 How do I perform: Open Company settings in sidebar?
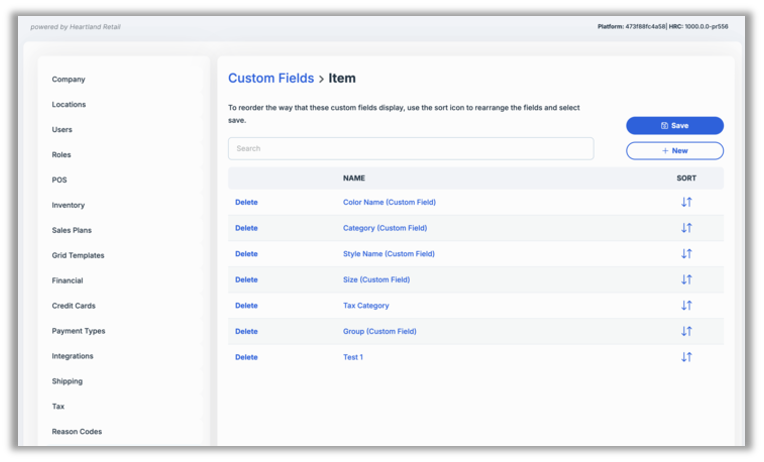pos(68,79)
